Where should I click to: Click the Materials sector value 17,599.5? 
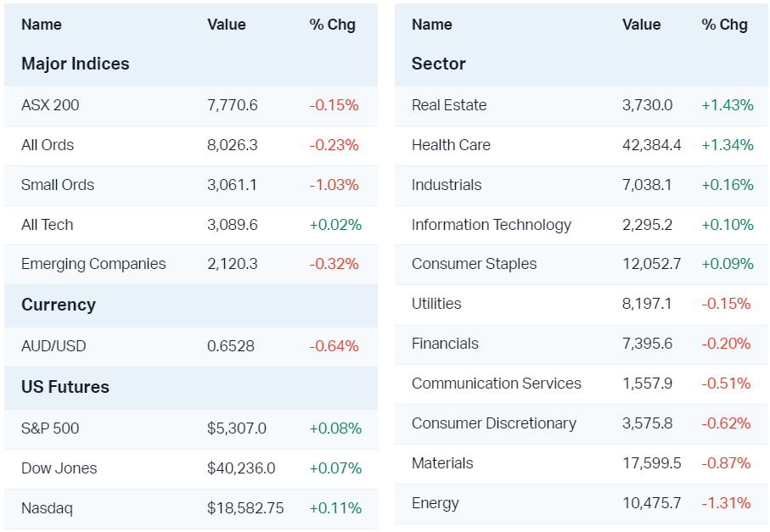pyautogui.click(x=652, y=463)
